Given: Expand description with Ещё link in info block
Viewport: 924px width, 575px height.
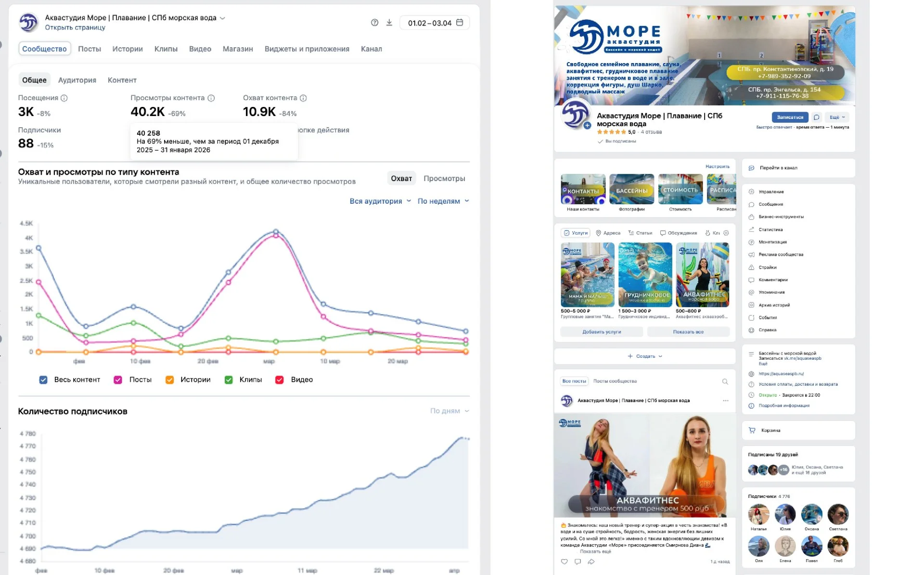Looking at the screenshot, I should pos(763,364).
